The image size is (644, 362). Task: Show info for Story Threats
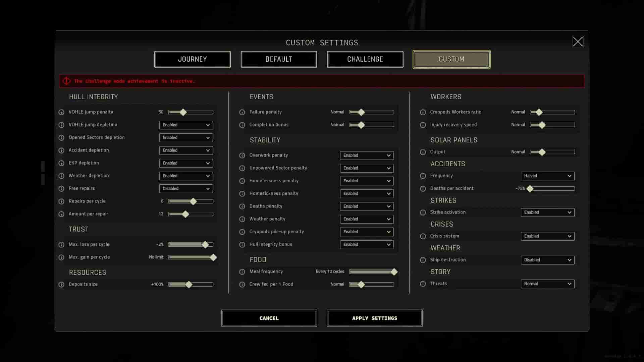[423, 284]
